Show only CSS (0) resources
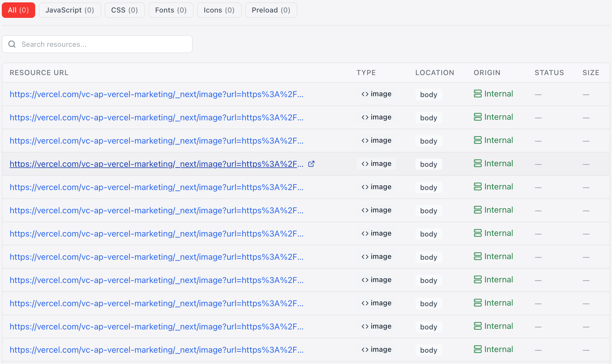 (x=124, y=10)
